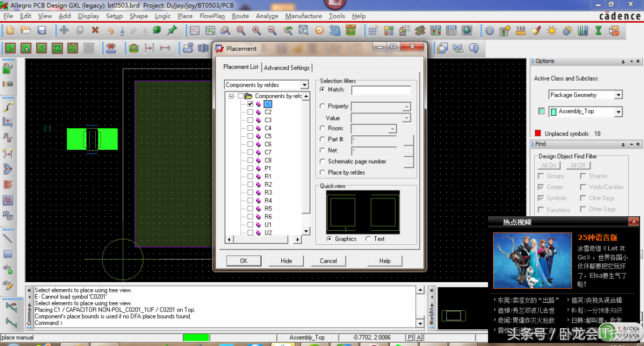Viewport: 644px width, 346px height.
Task: Collapse the Components by refdes tree node
Action: coord(231,96)
